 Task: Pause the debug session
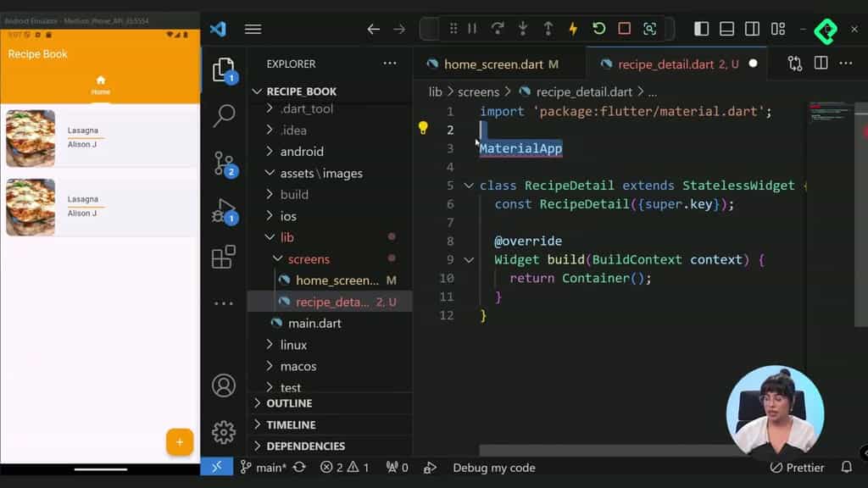[472, 28]
